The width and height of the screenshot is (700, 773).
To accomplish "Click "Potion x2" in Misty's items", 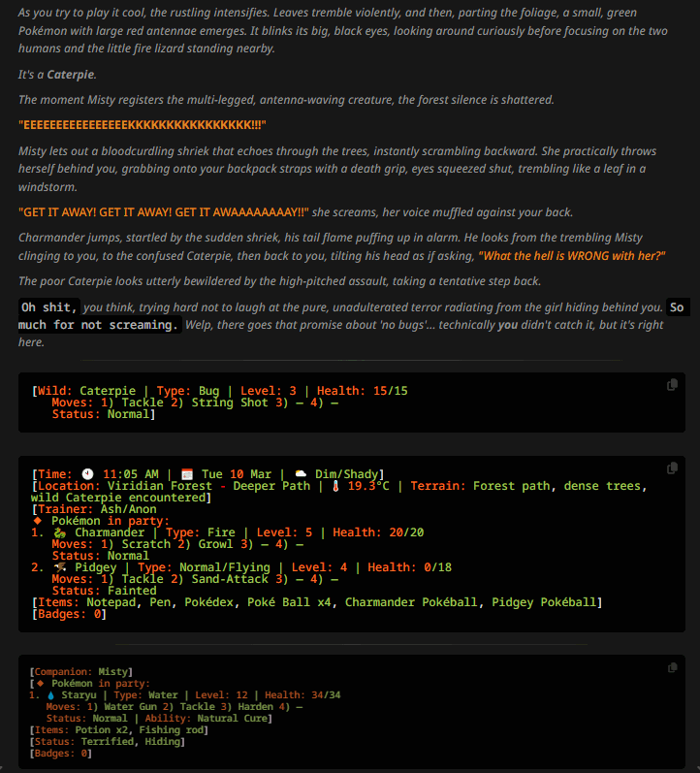I will point(101,730).
